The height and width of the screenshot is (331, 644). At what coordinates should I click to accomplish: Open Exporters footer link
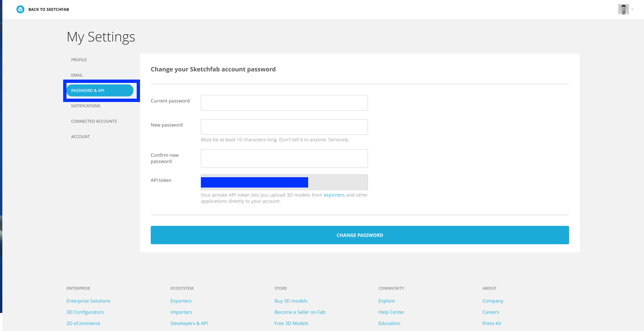[181, 301]
